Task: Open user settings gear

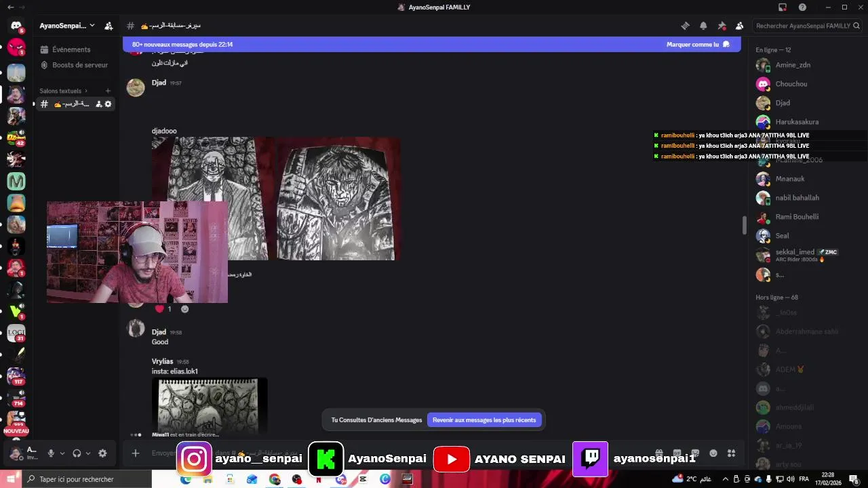Action: [x=102, y=453]
